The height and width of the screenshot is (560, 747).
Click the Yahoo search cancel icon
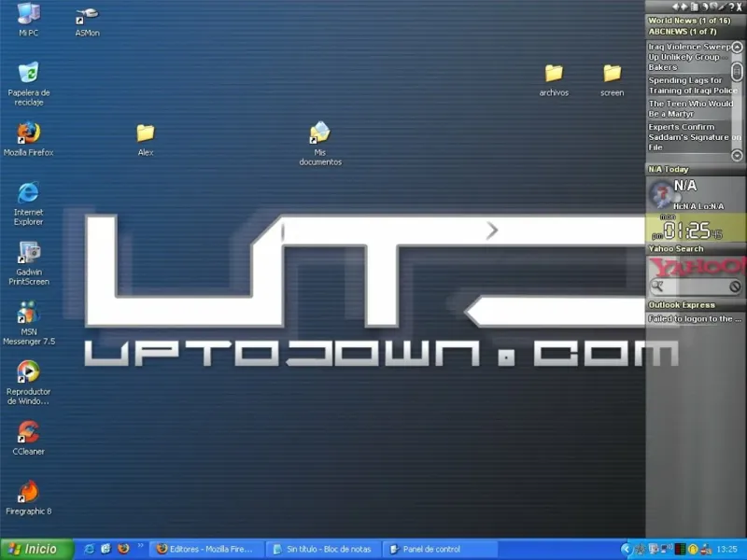coord(735,287)
